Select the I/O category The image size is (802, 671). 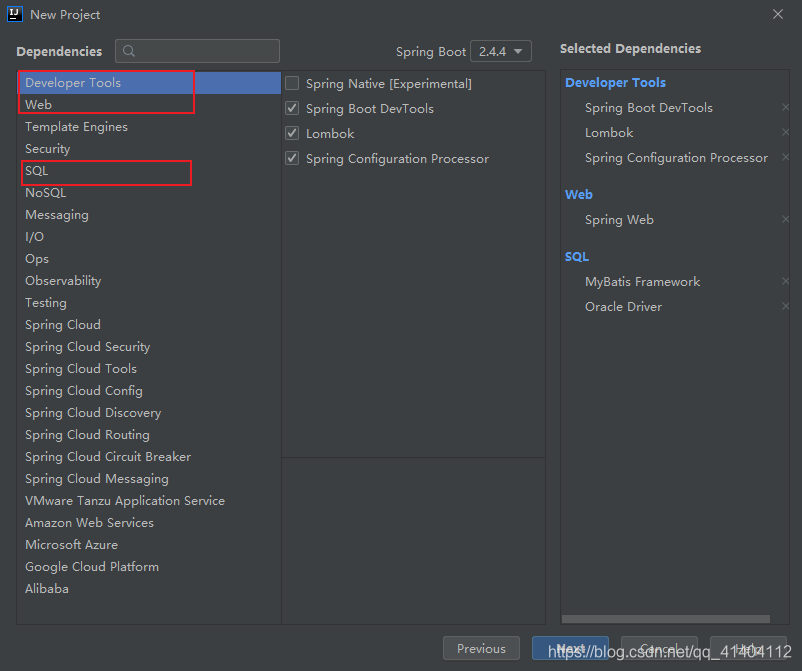point(149,237)
